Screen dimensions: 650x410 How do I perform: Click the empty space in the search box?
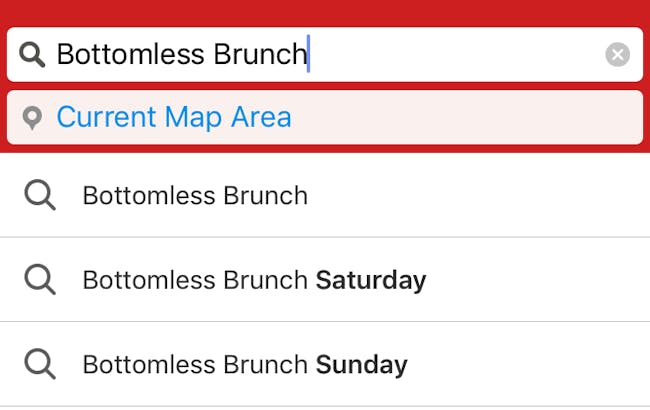[456, 54]
